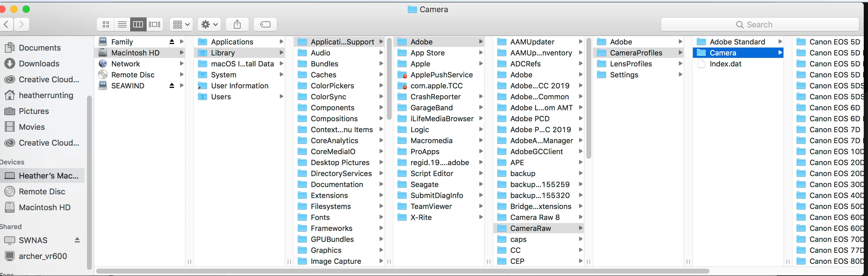Expand arrow next to Applicati...Support

click(381, 42)
